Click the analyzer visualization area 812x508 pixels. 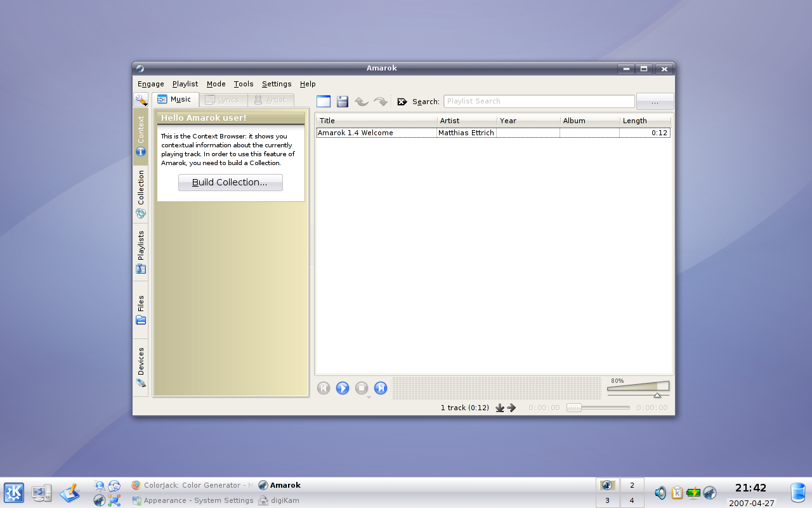496,388
